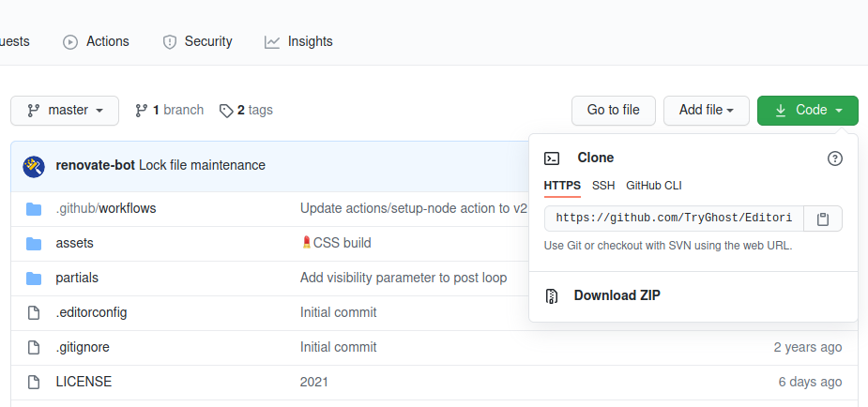The width and height of the screenshot is (868, 407).
Task: Open 'Add visibility parameter to post loop' commit
Action: (x=404, y=278)
